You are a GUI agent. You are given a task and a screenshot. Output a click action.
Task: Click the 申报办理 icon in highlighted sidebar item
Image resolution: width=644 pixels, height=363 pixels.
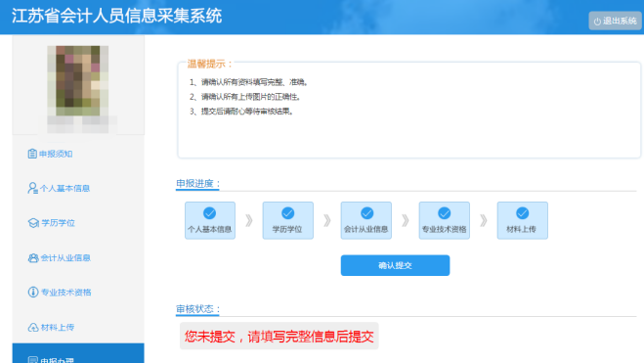[33, 360]
